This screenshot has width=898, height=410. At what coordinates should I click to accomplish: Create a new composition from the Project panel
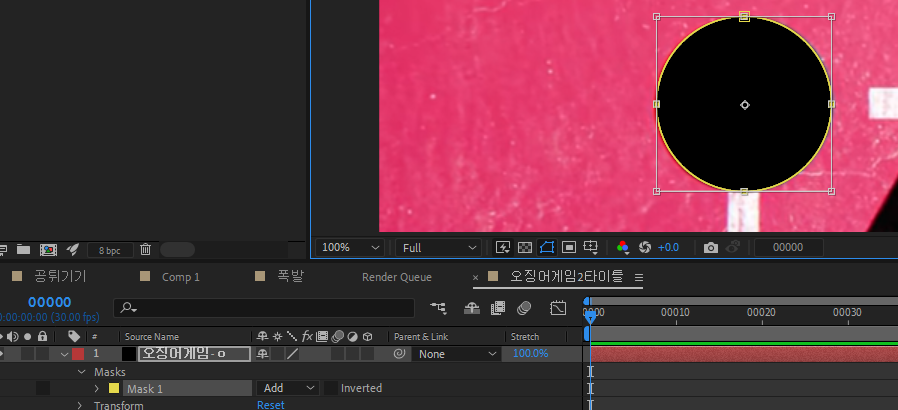click(48, 250)
